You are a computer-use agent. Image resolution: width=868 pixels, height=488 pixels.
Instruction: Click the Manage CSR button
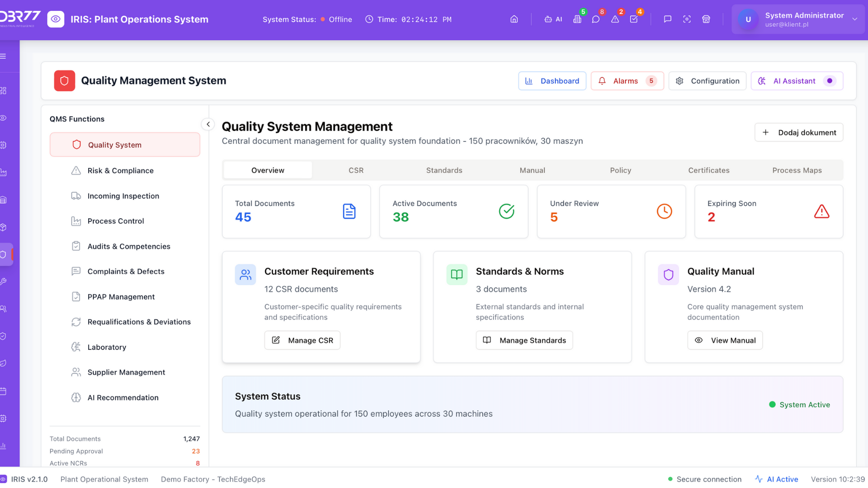(302, 340)
